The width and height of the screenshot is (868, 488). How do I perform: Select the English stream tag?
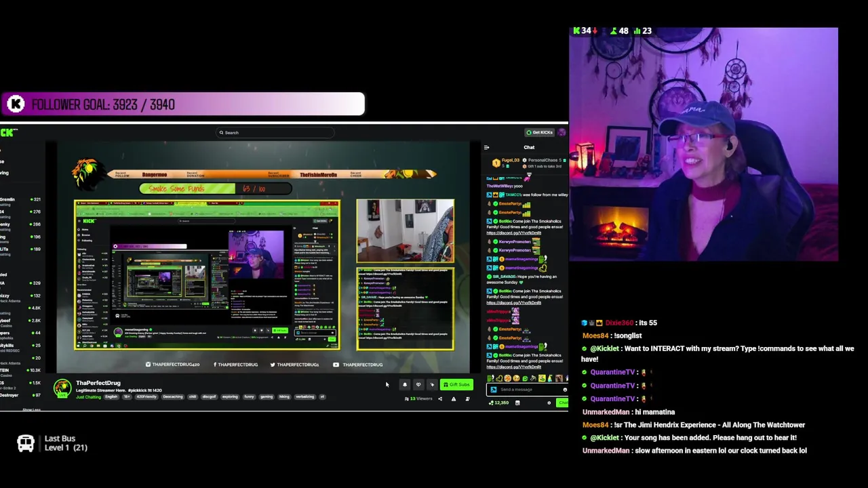click(111, 396)
